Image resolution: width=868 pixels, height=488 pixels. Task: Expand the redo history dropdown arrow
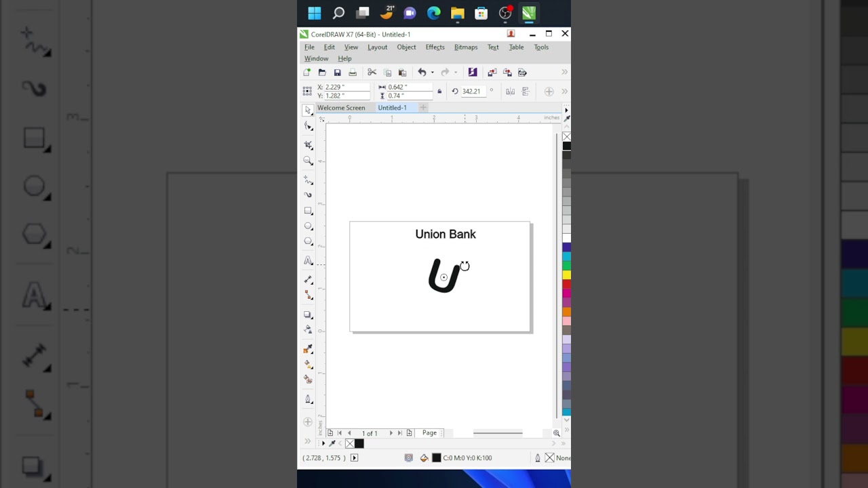(x=455, y=73)
